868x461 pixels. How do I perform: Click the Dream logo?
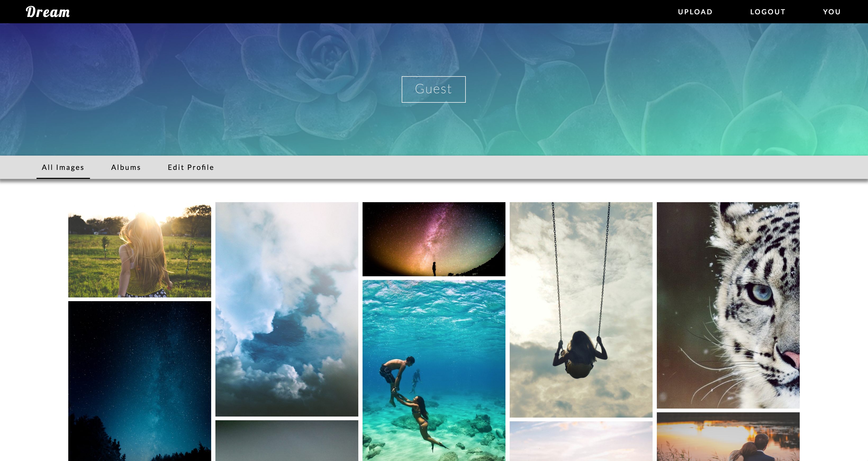click(x=48, y=12)
